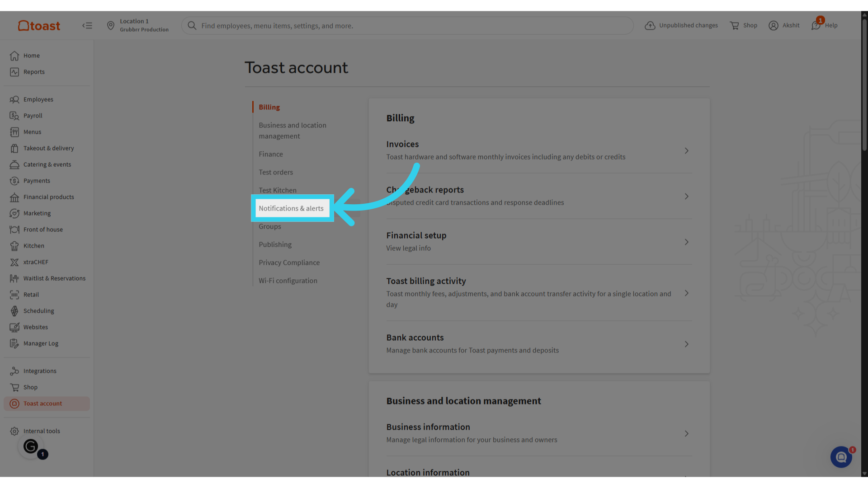Click the Toast logo
Image resolution: width=868 pixels, height=488 pixels.
[39, 26]
